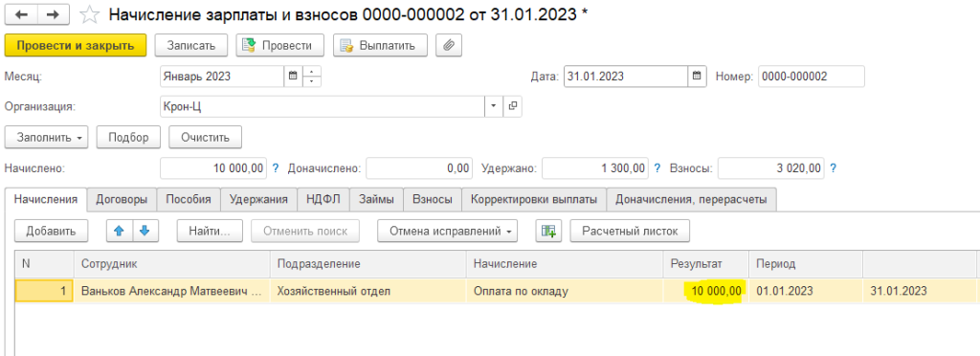Switch to the Начисления tab

46,199
